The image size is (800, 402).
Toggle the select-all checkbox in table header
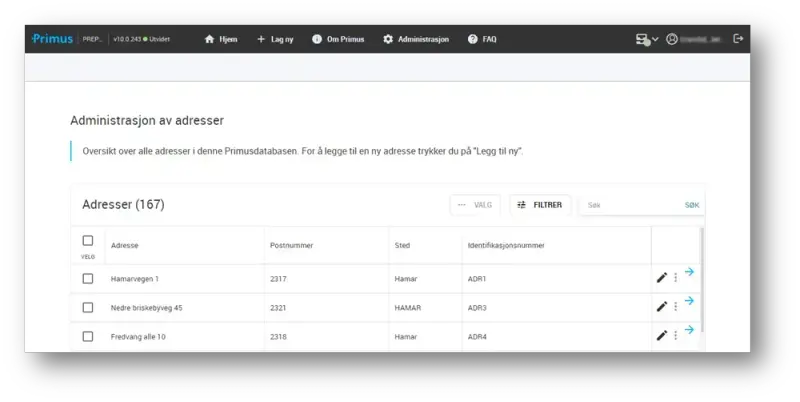[88, 241]
